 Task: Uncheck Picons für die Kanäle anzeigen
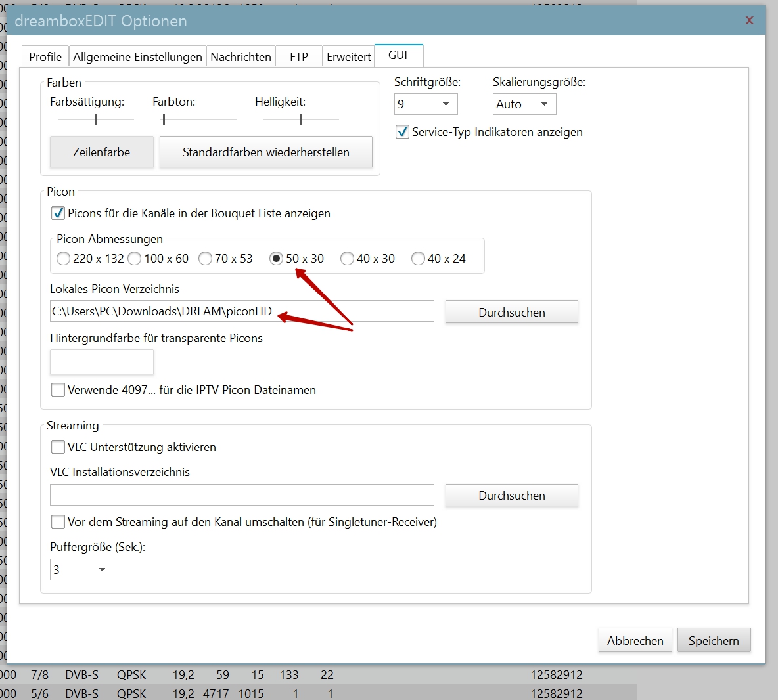point(58,213)
